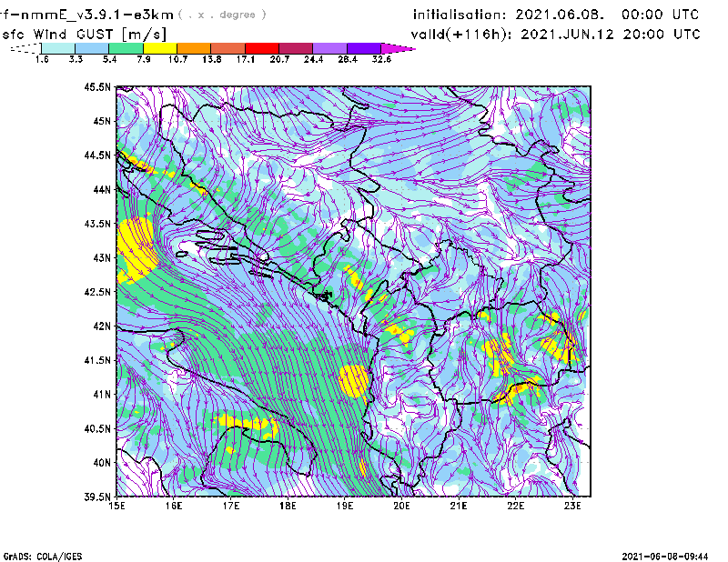The image size is (728, 562).
Task: Click the 16E longitude label
Action: (174, 506)
